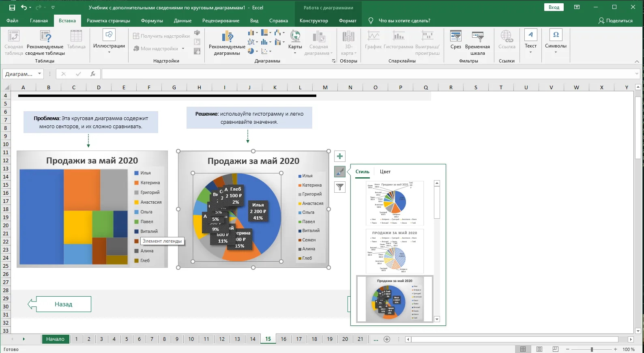Select the second chart style thumbnail
644x353 pixels.
click(x=395, y=251)
